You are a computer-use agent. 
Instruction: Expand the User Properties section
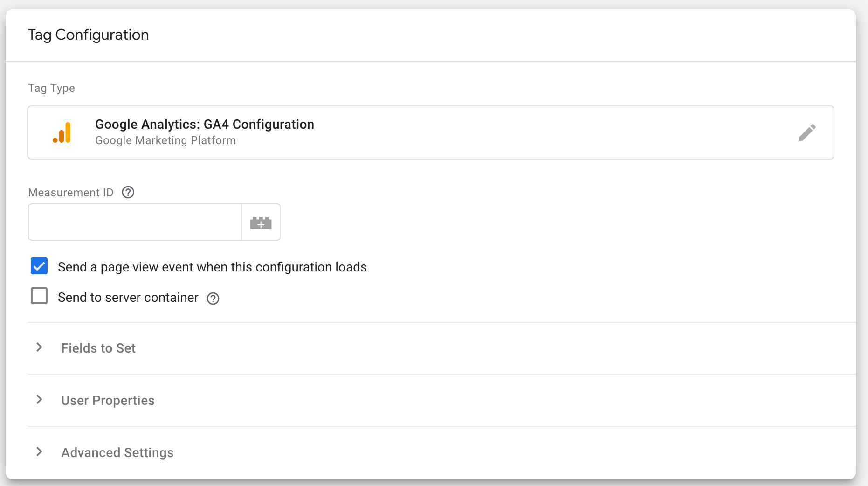(x=108, y=401)
